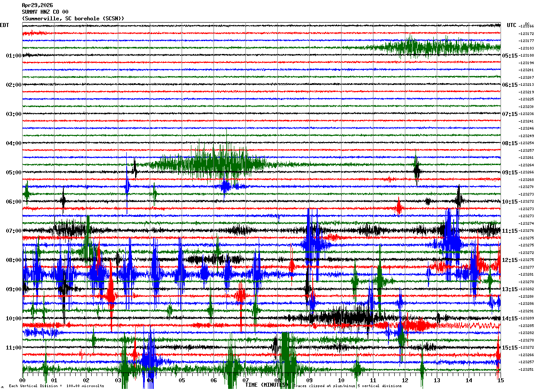Click the TIME (MINUTES) axis title

point(266,385)
